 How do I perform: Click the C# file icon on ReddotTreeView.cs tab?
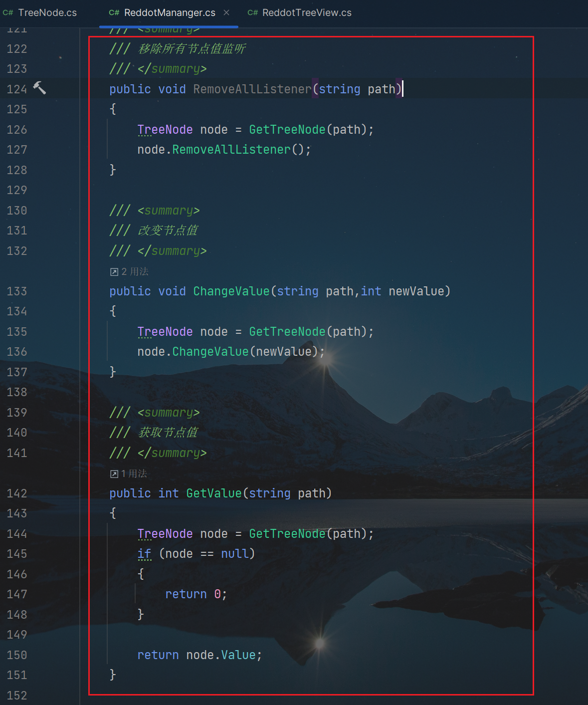coord(253,13)
